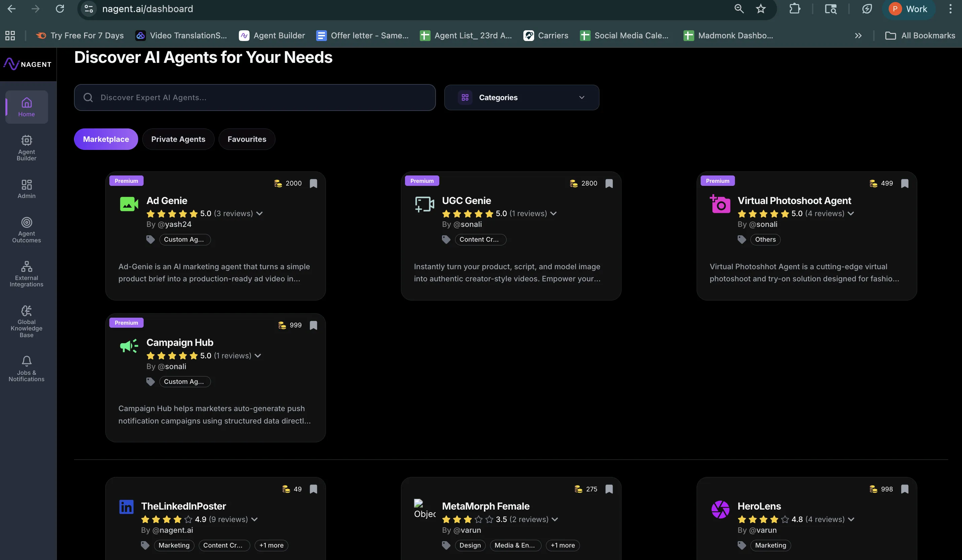Screen dimensions: 962x560
Task: Expand TheLinkedInPoster reviews chevron
Action: coord(255,520)
